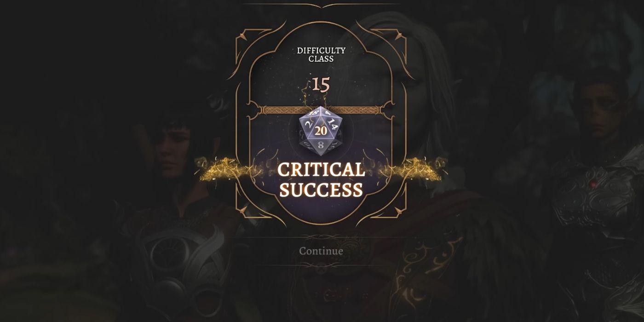Click the Difficulty Class number 15
Image resolution: width=644 pixels, height=322 pixels.
pyautogui.click(x=321, y=85)
